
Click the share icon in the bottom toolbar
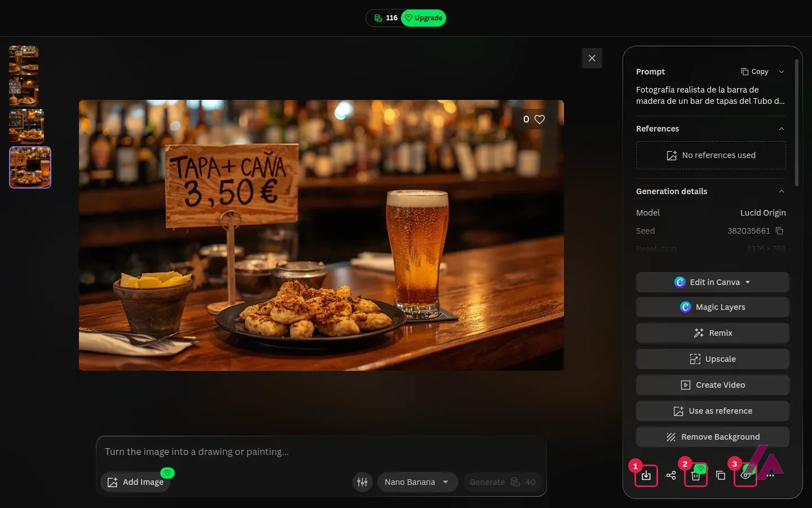click(x=671, y=475)
